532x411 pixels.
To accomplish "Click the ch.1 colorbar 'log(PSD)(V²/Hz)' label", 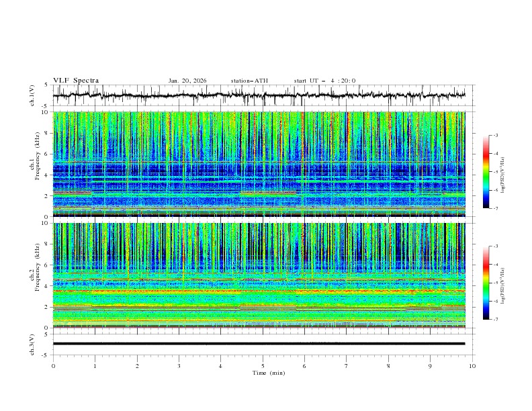I will click(503, 175).
